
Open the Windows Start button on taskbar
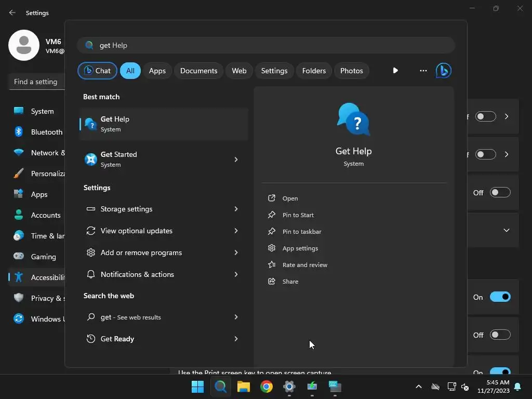click(197, 387)
